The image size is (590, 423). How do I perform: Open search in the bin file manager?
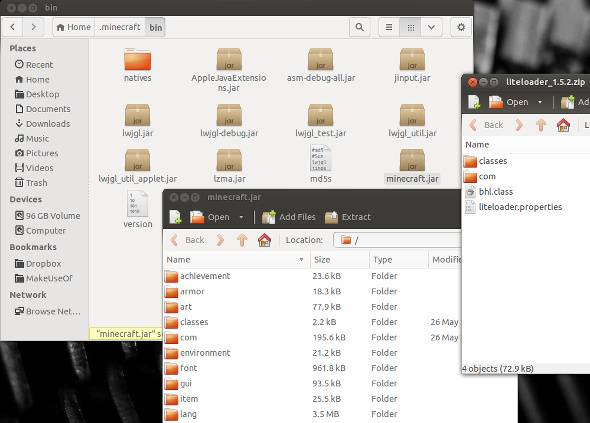(359, 27)
